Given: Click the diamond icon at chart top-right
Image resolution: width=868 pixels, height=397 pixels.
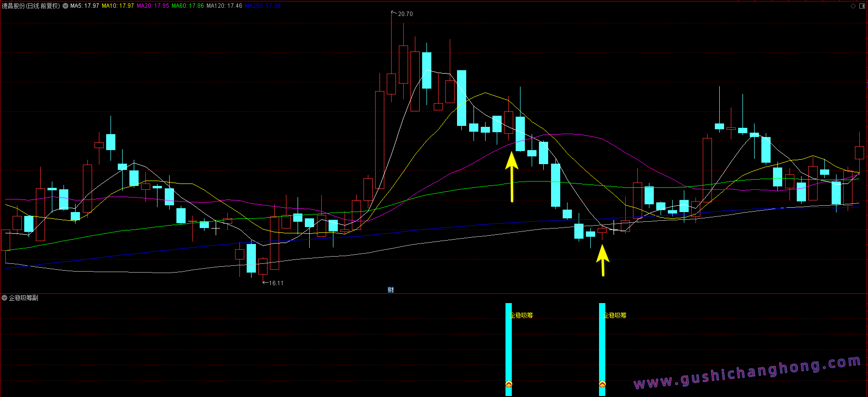Looking at the screenshot, I should tap(853, 6).
